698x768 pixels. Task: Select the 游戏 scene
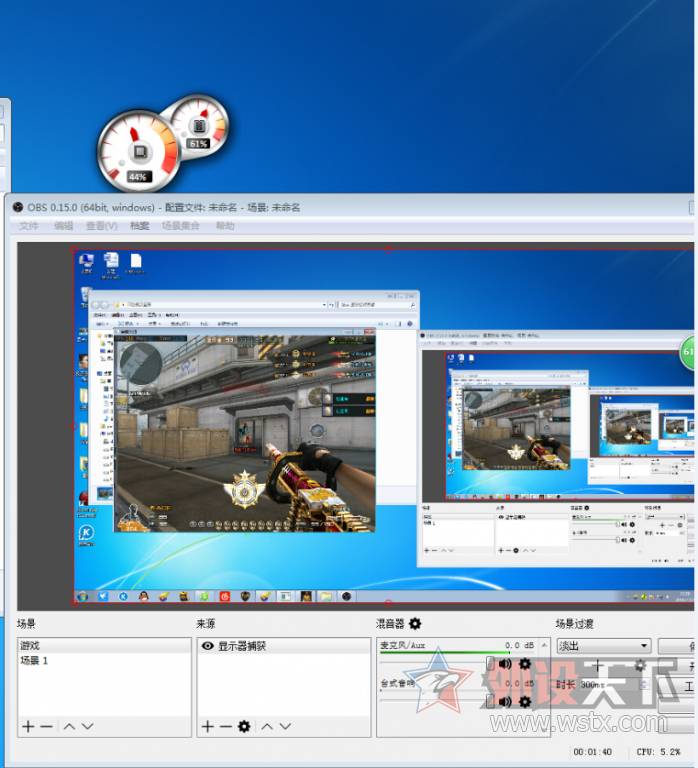pyautogui.click(x=104, y=646)
